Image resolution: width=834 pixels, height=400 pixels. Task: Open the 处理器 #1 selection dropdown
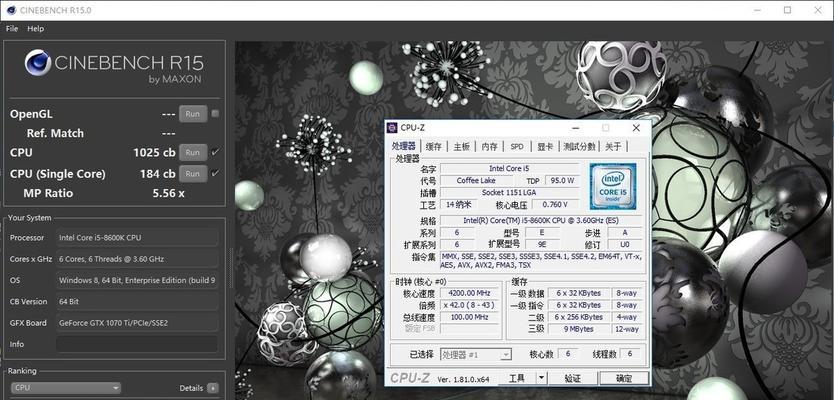pyautogui.click(x=476, y=354)
